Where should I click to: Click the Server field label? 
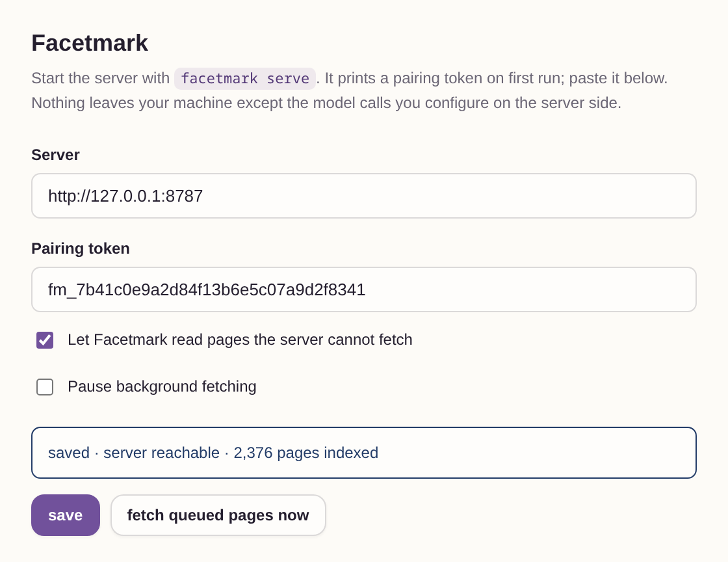pyautogui.click(x=55, y=155)
